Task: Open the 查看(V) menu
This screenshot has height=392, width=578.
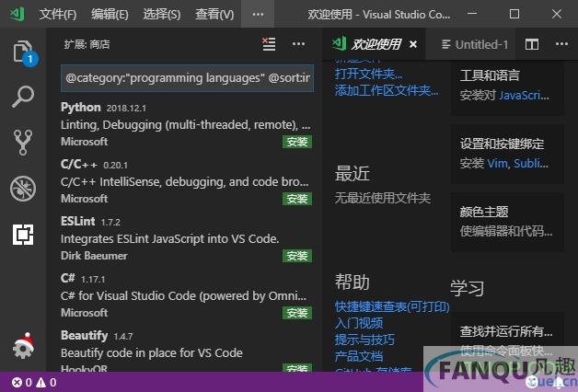Action: (x=214, y=15)
